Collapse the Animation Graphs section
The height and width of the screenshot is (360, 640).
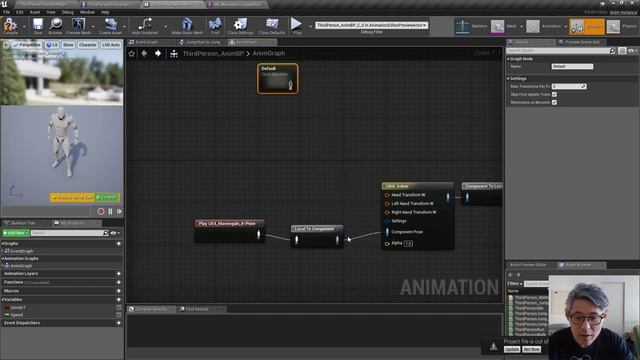click(x=2, y=258)
